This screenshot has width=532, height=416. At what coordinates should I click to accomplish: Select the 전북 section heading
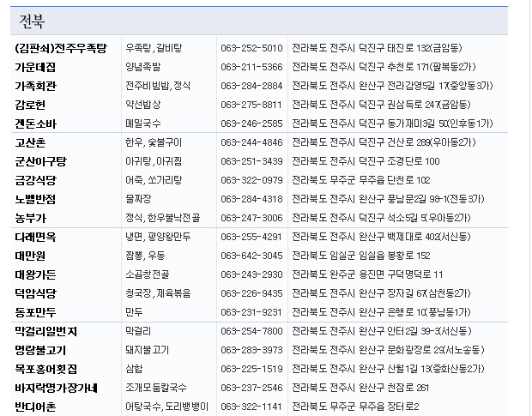click(x=32, y=21)
